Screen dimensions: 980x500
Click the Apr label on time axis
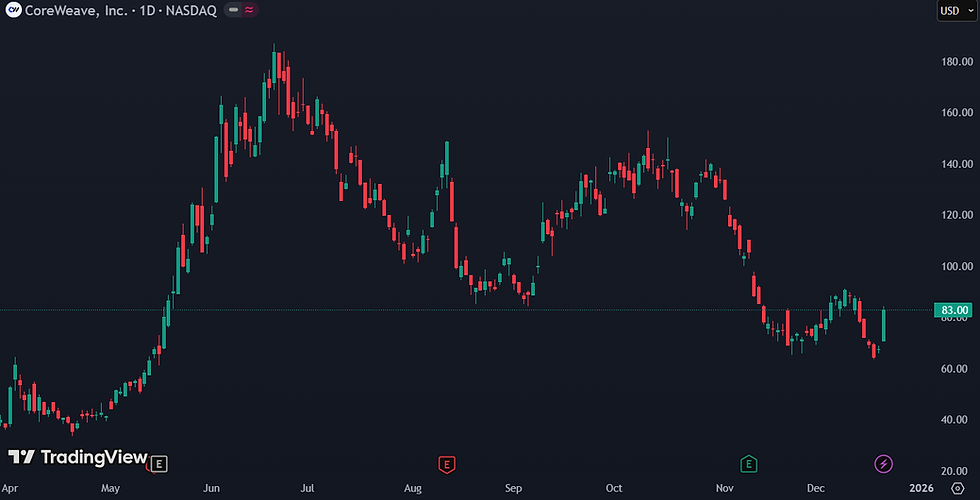pos(10,488)
